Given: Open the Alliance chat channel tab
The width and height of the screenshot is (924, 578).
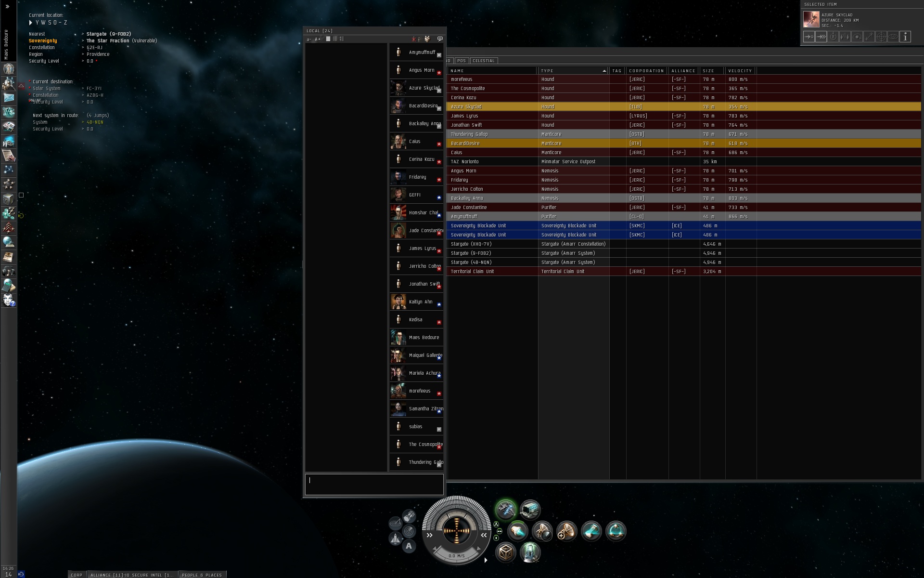Looking at the screenshot, I should [x=132, y=575].
